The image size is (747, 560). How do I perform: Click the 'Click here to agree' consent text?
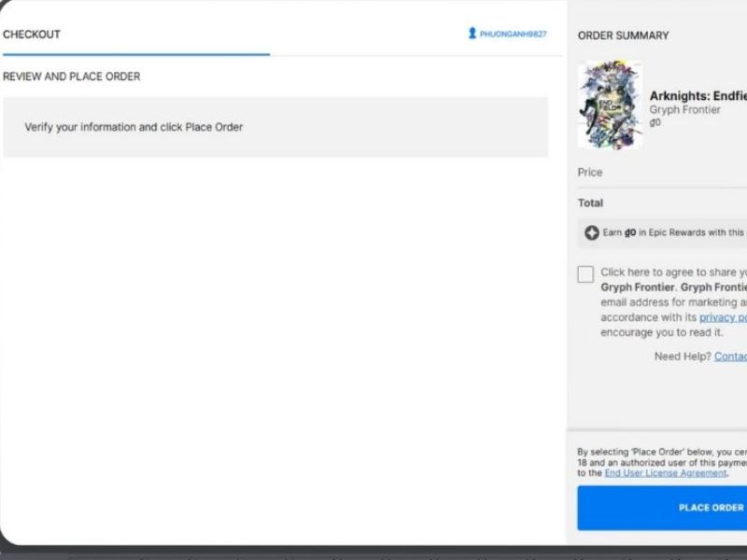tap(672, 273)
